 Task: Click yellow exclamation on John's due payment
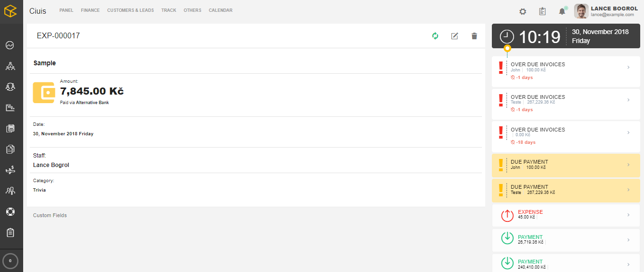(x=501, y=165)
